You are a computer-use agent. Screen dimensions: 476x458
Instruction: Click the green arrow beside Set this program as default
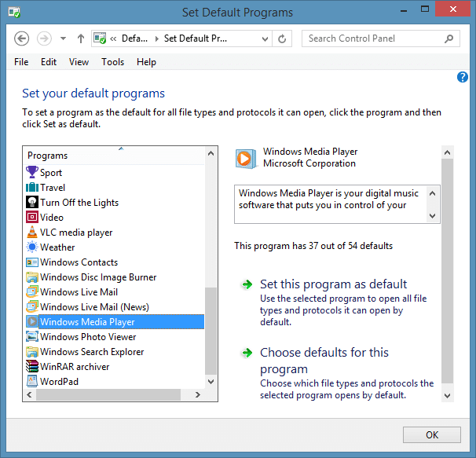click(x=247, y=284)
